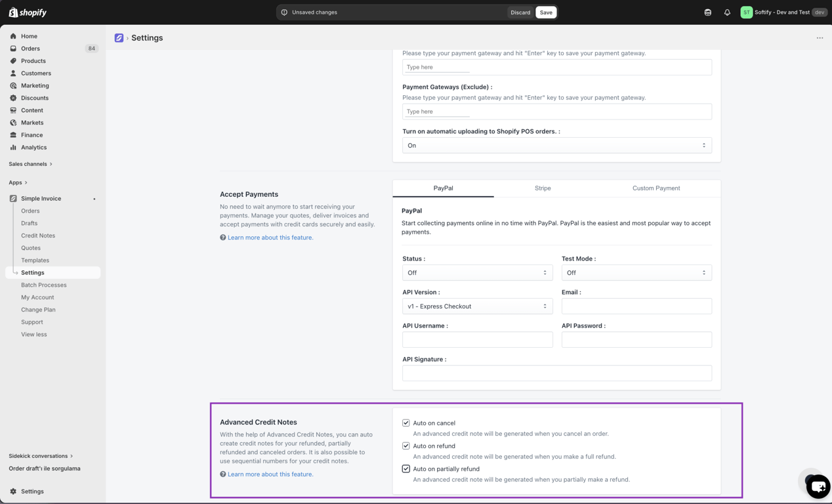Toggle Auto on refund checkbox
Screen dimensions: 832x504
(x=406, y=446)
